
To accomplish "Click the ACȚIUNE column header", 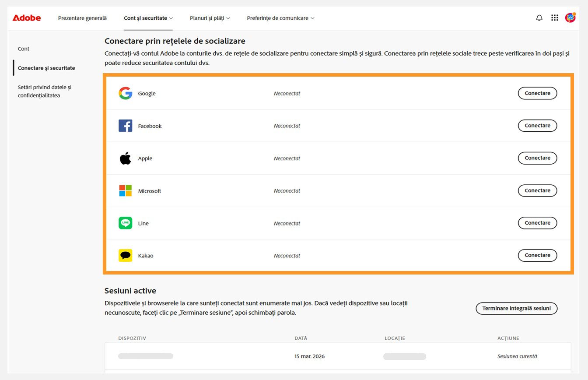I will [x=508, y=338].
